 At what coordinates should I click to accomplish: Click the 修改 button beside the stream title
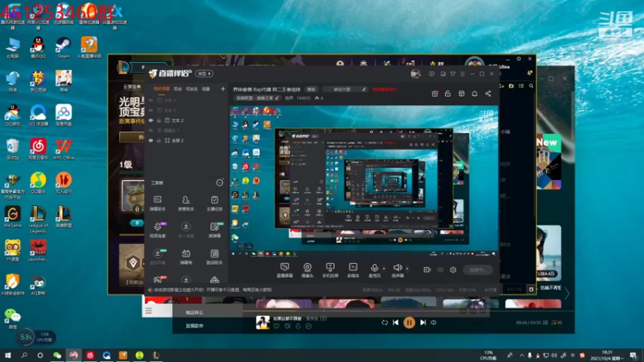(312, 89)
